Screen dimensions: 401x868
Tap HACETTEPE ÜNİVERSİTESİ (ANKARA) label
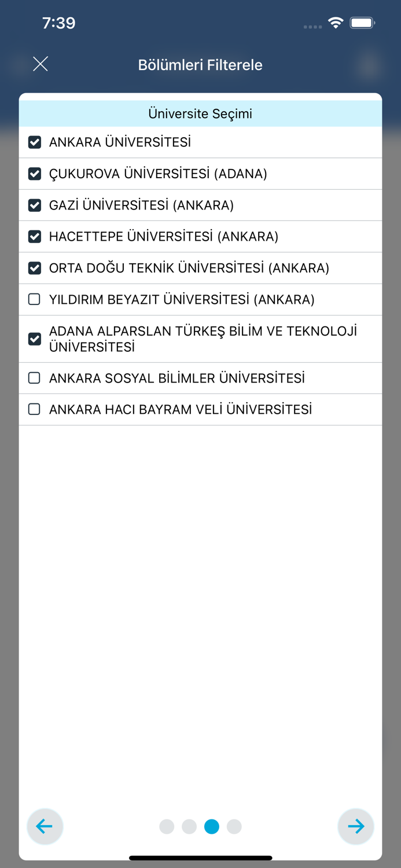click(164, 237)
